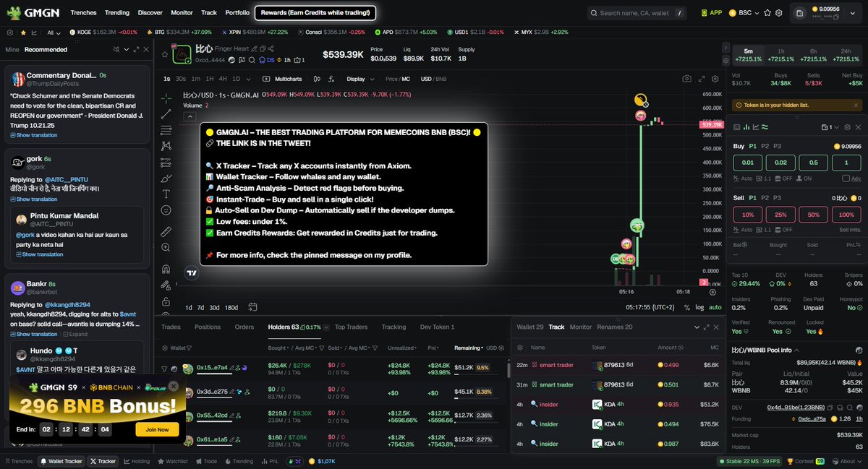This screenshot has width=868, height=469.
Task: Close the buy/sell trade panel
Action: pos(860,126)
